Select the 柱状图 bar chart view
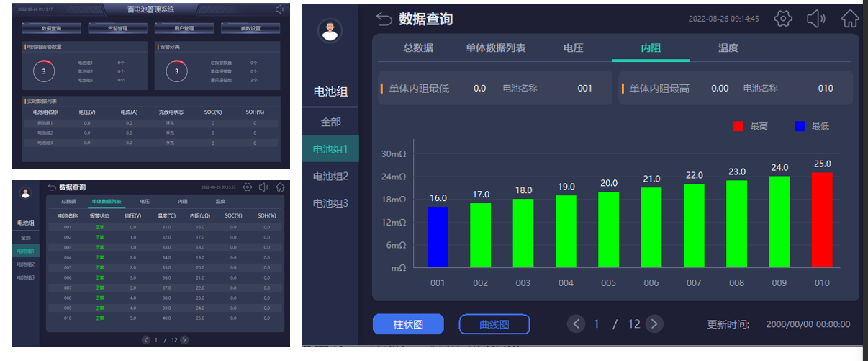Viewport: 868px width, 361px height. click(408, 324)
